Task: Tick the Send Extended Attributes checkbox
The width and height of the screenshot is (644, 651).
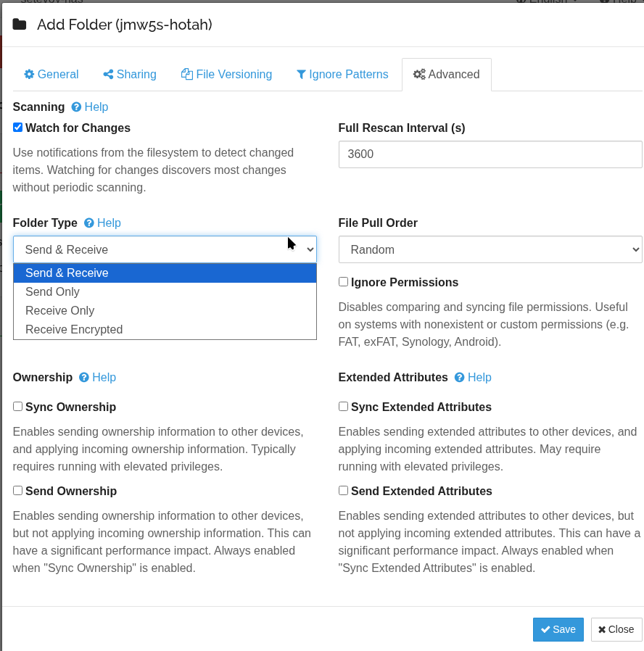Action: (344, 491)
